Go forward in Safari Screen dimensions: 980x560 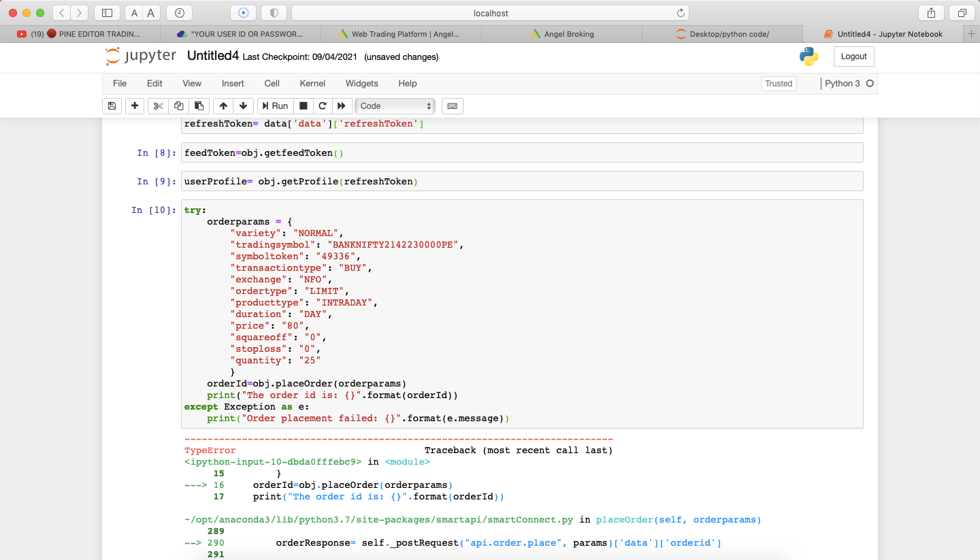click(80, 13)
